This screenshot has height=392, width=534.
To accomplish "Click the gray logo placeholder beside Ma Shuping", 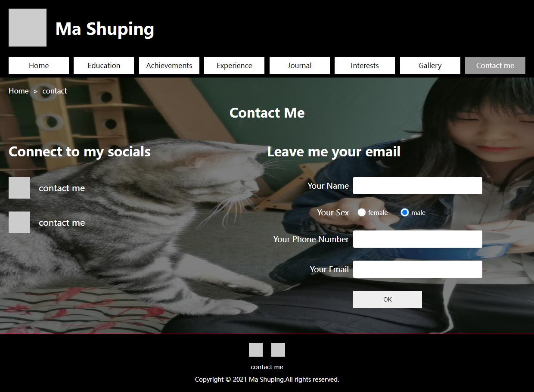I will (x=28, y=28).
